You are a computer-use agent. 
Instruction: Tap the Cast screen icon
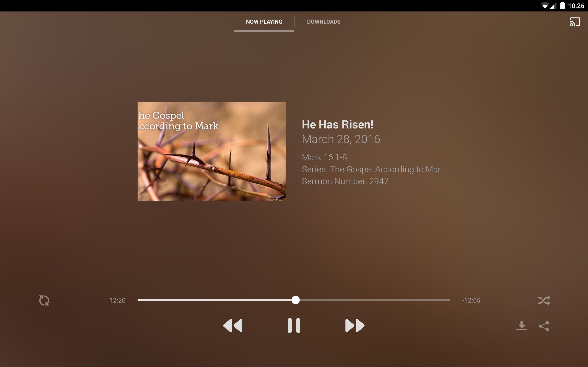pyautogui.click(x=575, y=22)
